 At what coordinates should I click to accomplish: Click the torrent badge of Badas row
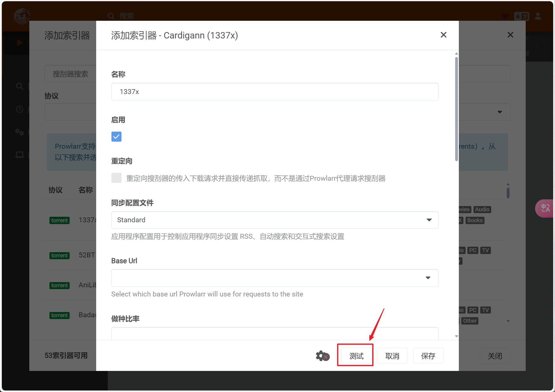click(x=59, y=315)
